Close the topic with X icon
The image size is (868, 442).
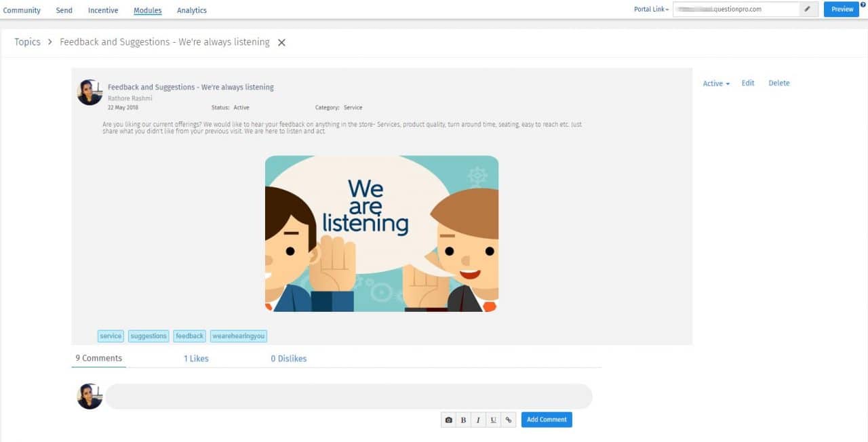coord(281,43)
